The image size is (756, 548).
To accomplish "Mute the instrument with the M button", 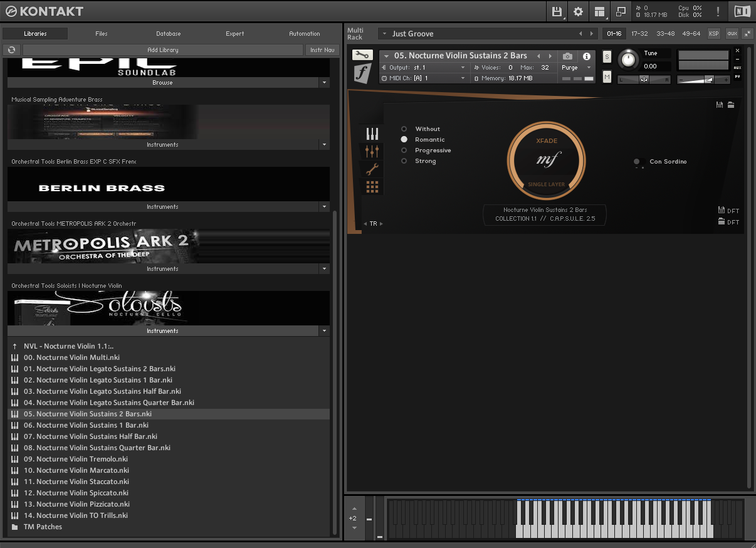I will coord(607,76).
